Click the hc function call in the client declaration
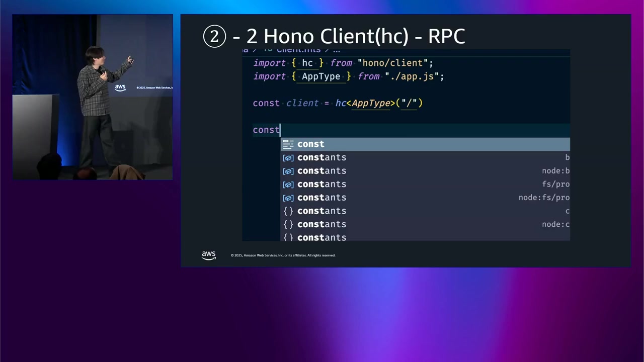644x362 pixels. pyautogui.click(x=340, y=103)
